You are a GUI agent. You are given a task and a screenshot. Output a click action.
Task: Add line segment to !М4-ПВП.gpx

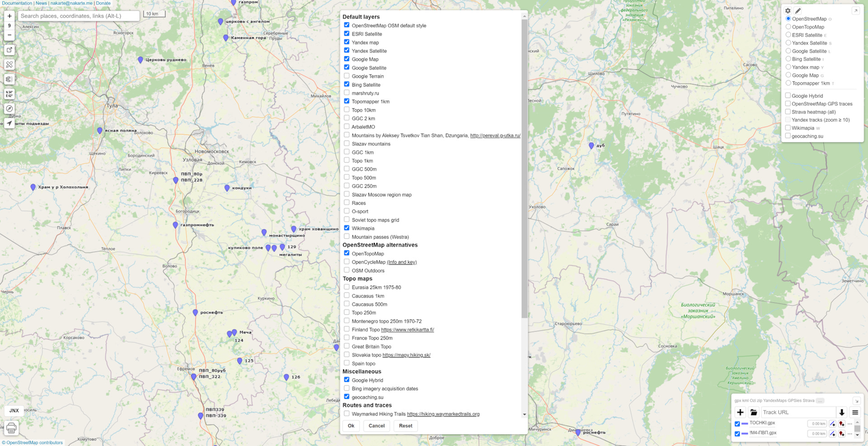(832, 434)
